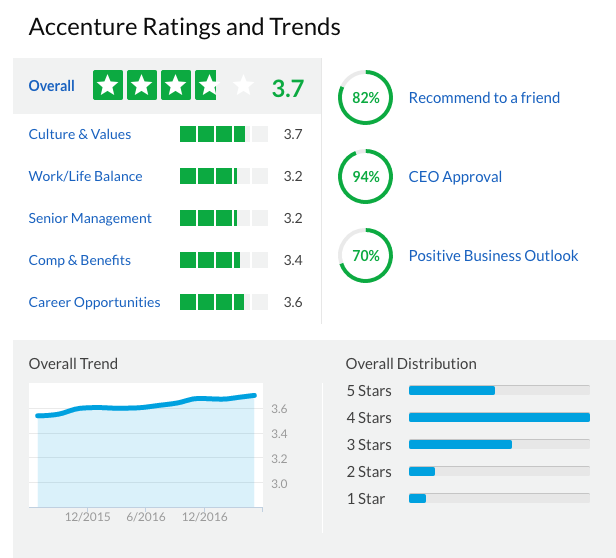This screenshot has width=616, height=558.
Task: Click the Career Opportunities rating bar
Action: pyautogui.click(x=223, y=302)
